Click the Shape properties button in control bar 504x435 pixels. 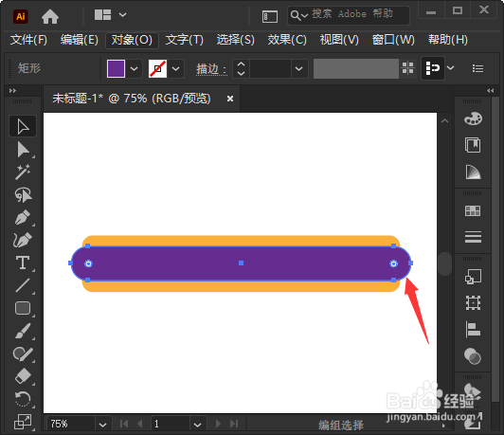pos(433,68)
